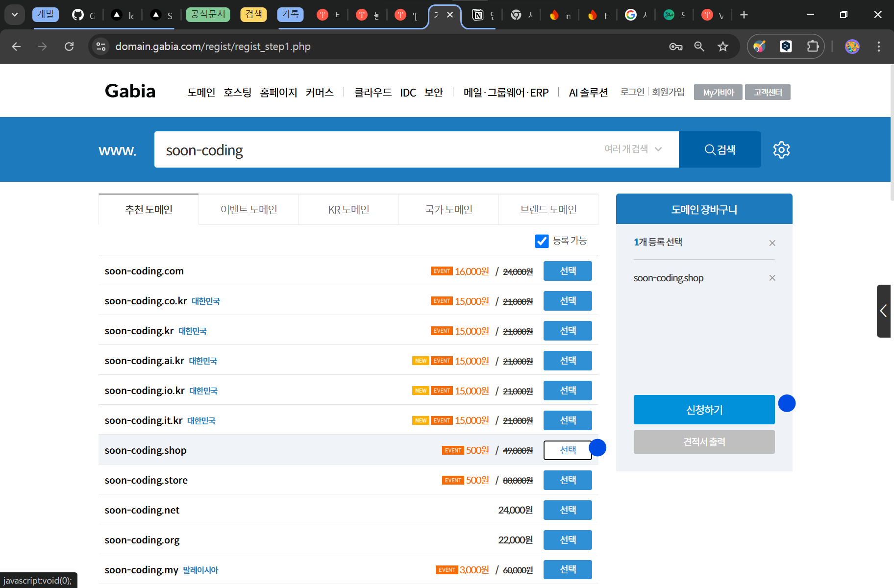Screen dimensions: 894x588
Task: Toggle the 등록가능 checkbox
Action: point(542,241)
